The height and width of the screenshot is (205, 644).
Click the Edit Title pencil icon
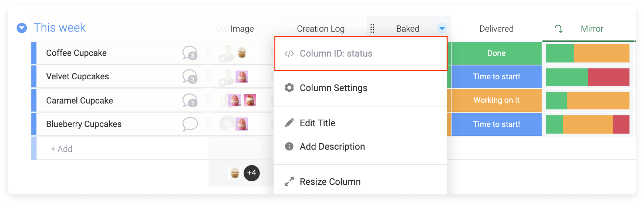point(289,123)
